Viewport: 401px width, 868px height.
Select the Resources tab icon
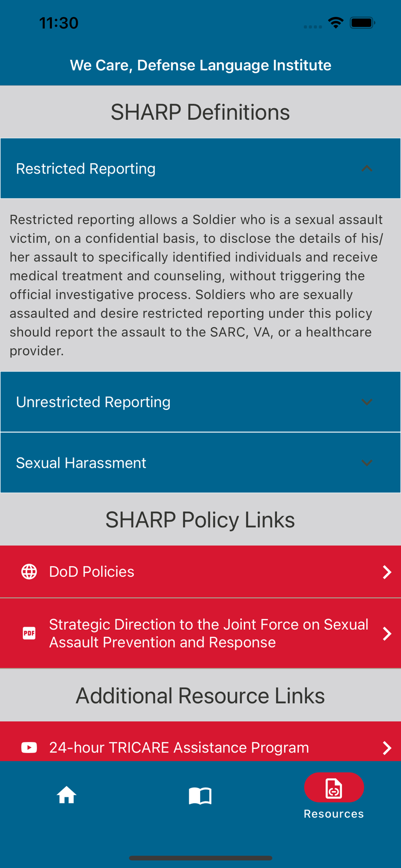click(334, 788)
